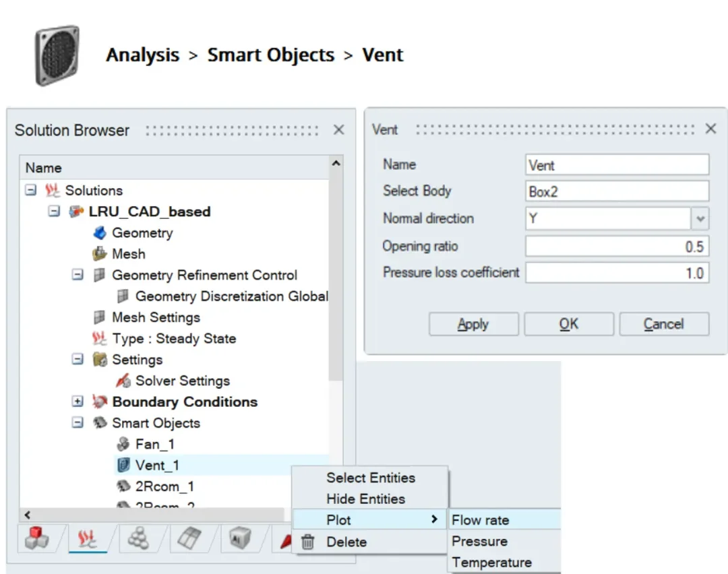Click Hide Entities in context menu

365,499
